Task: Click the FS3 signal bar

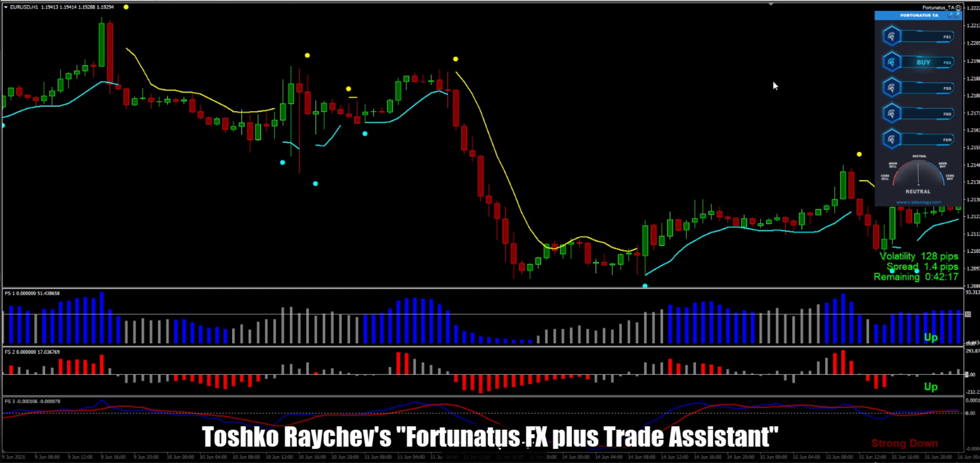Action: (x=926, y=88)
